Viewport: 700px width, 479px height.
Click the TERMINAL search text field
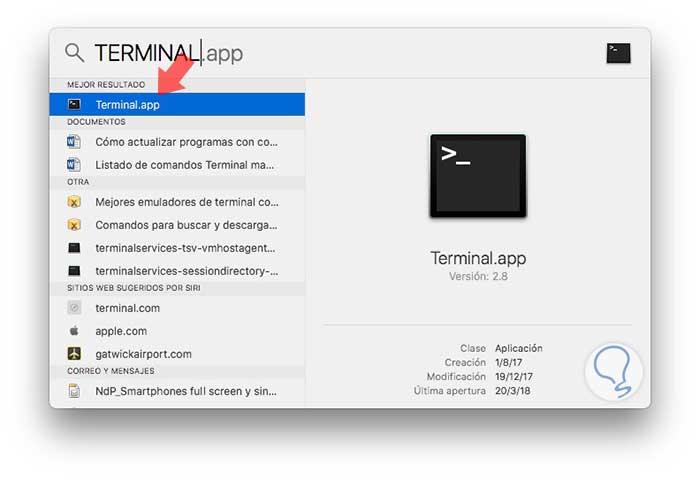point(344,53)
